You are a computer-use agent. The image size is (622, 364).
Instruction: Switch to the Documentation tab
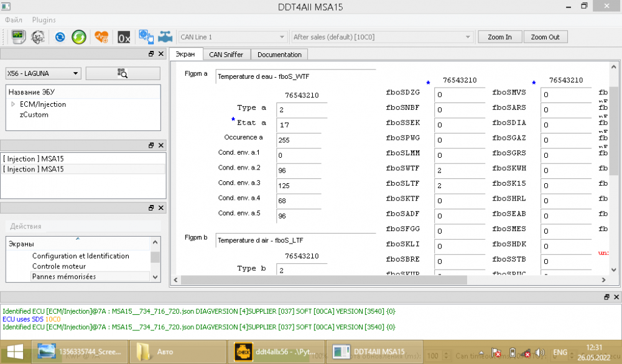[x=279, y=55]
